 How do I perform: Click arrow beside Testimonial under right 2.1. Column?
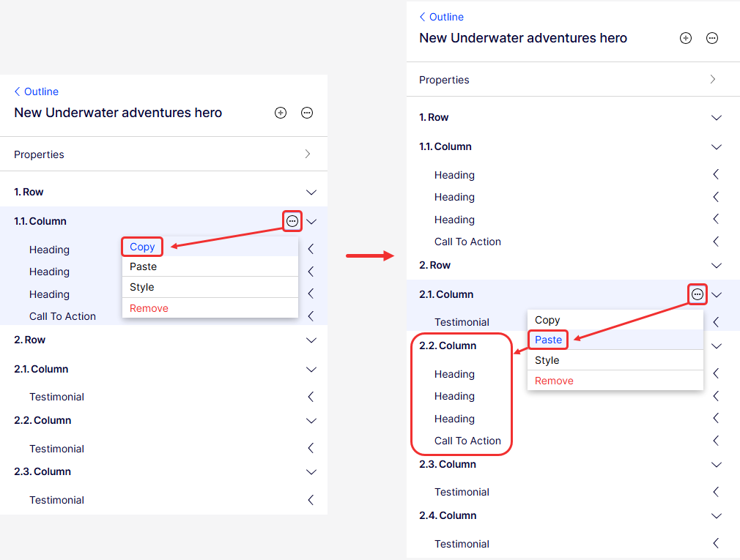[x=716, y=322]
